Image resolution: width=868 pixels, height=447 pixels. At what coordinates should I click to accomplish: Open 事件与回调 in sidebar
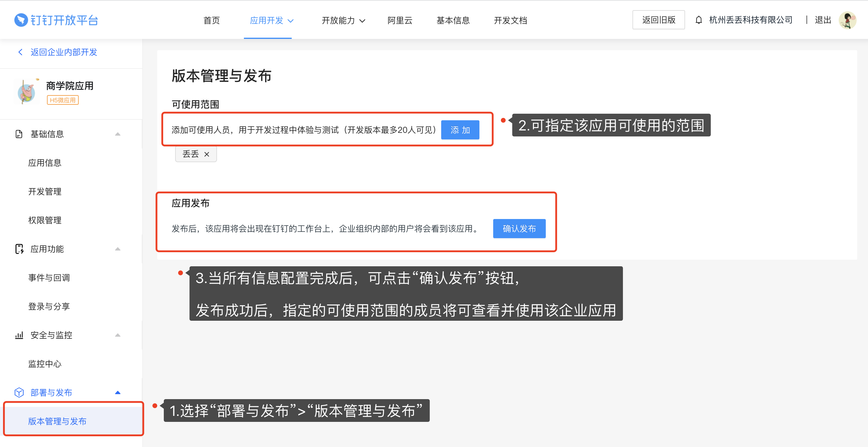pos(49,278)
